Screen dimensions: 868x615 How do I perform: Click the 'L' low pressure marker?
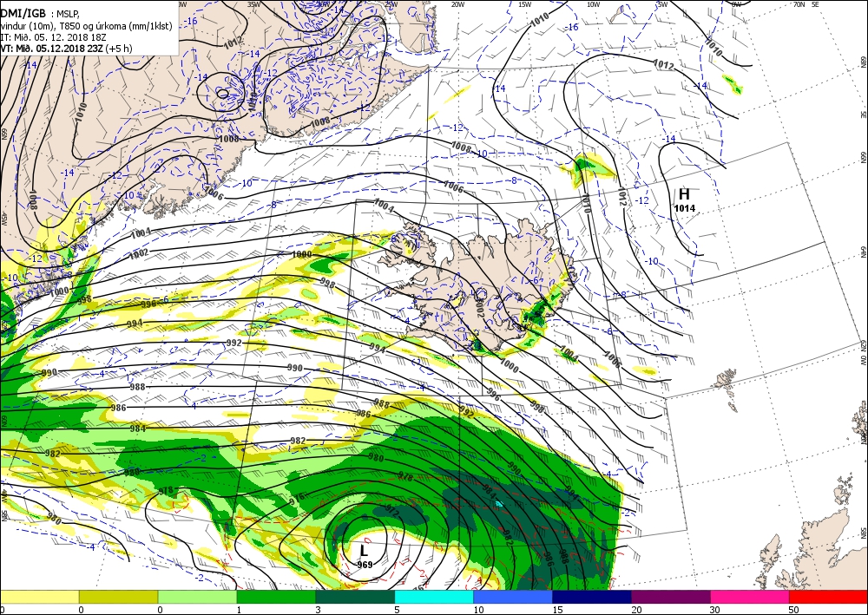pos(364,551)
